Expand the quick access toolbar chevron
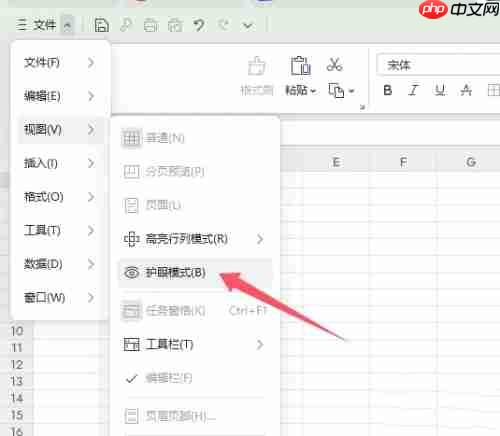This screenshot has height=436, width=500. pyautogui.click(x=248, y=25)
